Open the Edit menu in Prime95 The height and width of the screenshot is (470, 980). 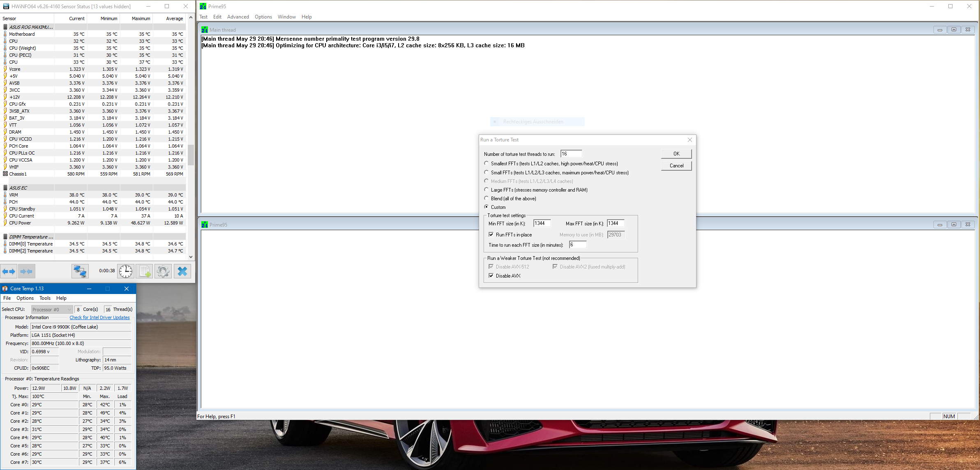(217, 17)
